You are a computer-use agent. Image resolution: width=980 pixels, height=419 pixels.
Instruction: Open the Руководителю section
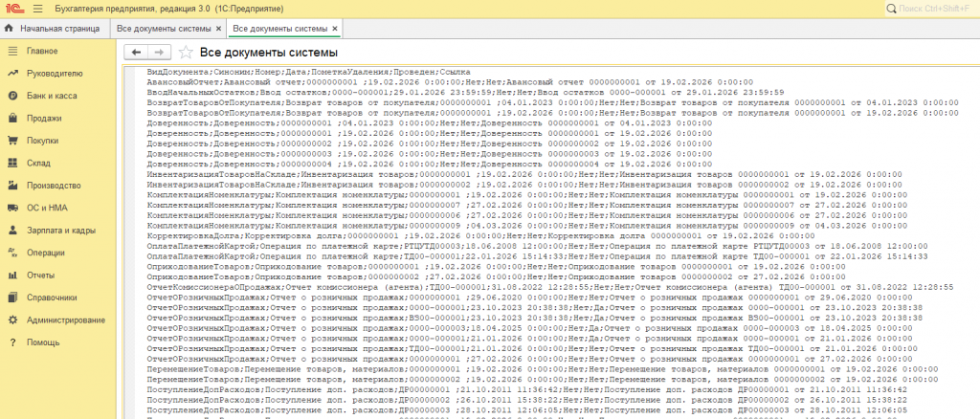(55, 73)
